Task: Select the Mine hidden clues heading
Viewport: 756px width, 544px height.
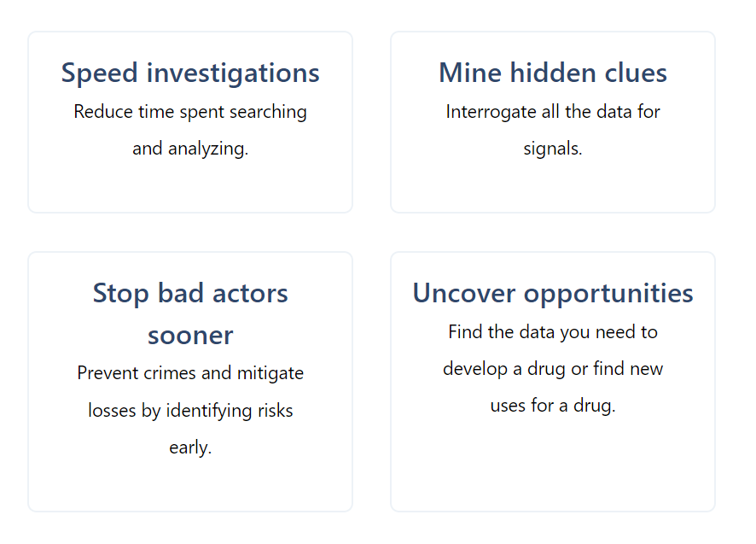Action: tap(553, 73)
